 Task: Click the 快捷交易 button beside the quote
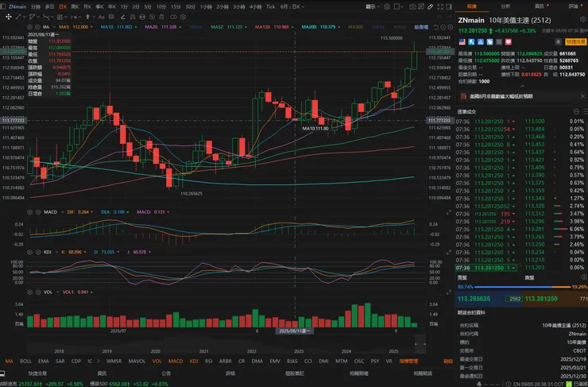[x=575, y=42]
